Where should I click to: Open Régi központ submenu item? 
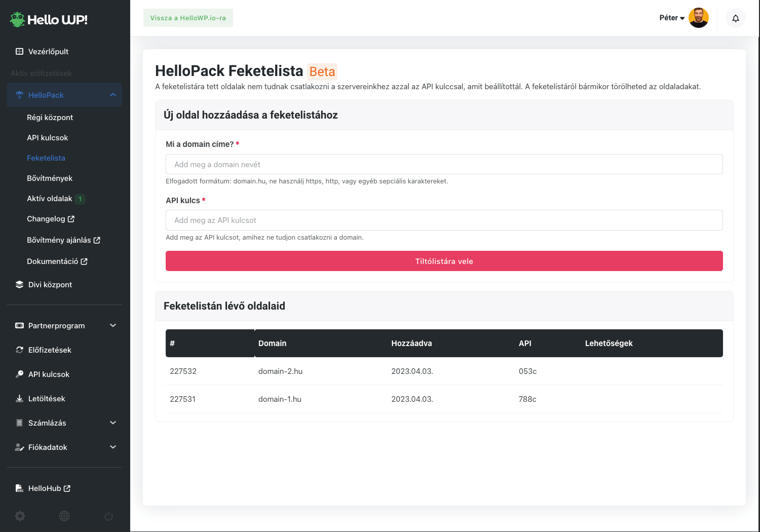(x=50, y=117)
